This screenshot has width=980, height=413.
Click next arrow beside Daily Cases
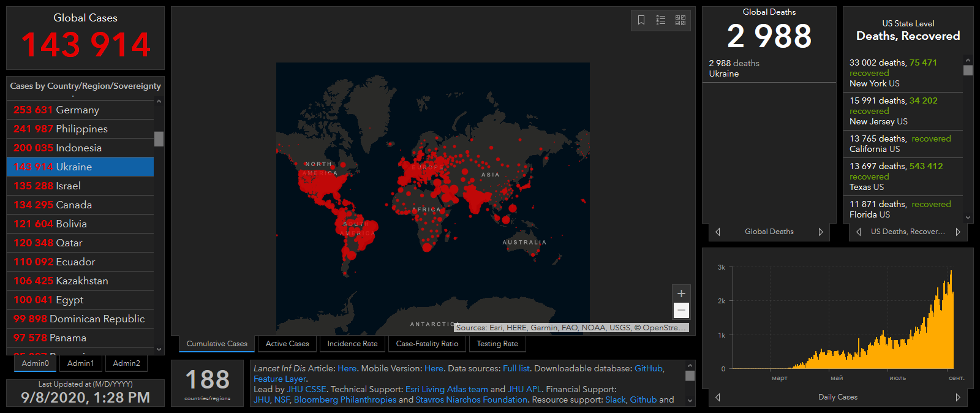coord(958,397)
